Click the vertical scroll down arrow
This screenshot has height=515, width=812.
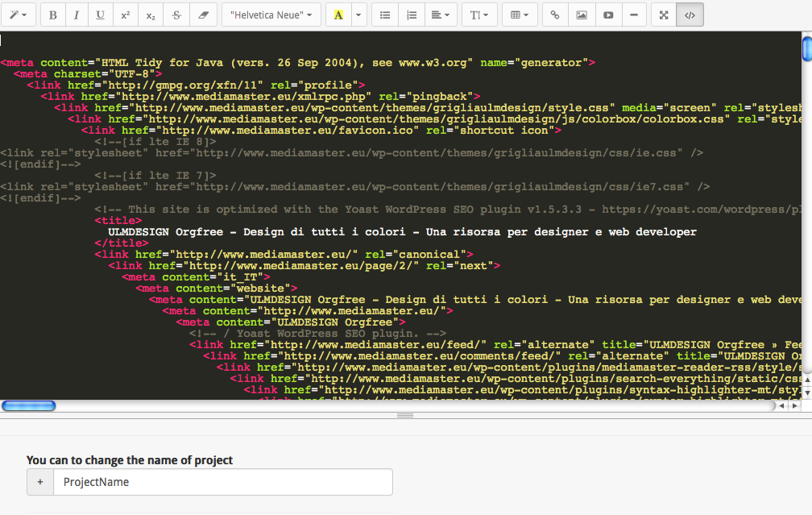click(807, 392)
